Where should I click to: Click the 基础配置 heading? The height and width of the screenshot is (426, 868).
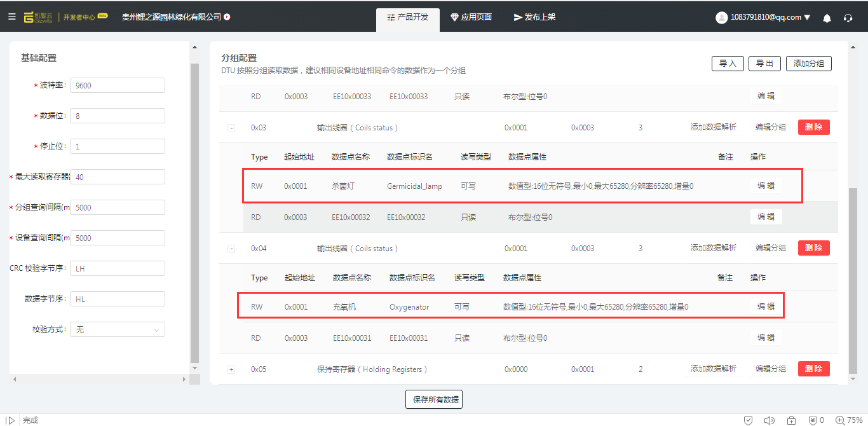(39, 58)
